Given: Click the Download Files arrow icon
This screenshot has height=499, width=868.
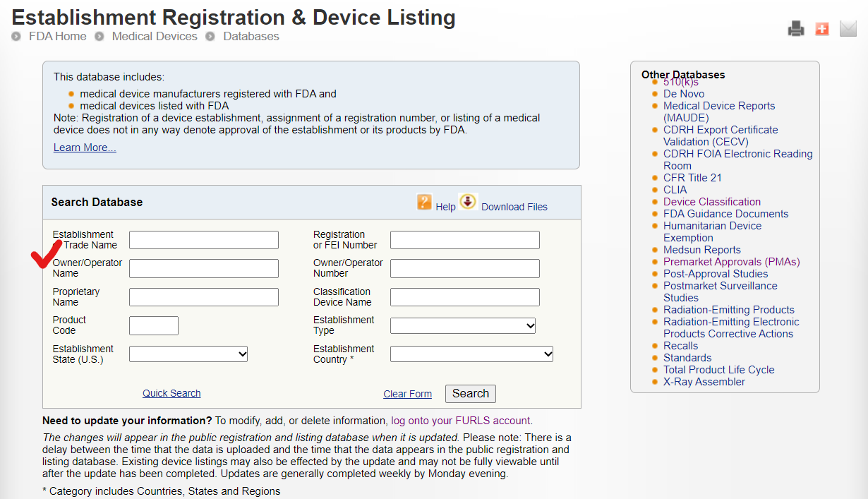Looking at the screenshot, I should tap(468, 202).
